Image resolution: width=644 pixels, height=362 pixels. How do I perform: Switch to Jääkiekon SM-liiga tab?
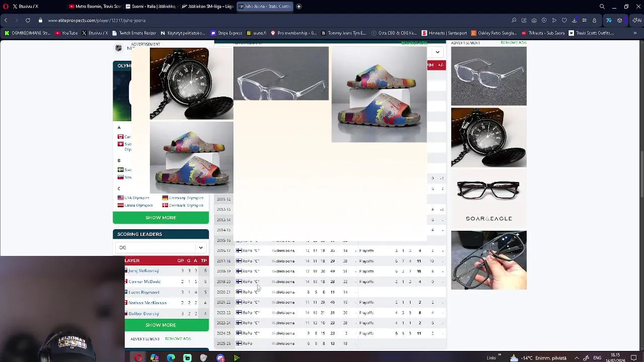tap(207, 7)
